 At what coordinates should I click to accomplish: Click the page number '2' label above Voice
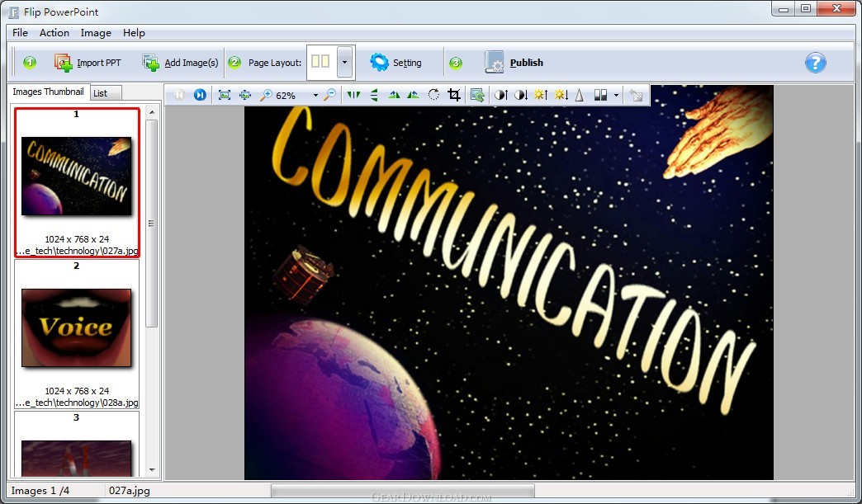tap(77, 266)
